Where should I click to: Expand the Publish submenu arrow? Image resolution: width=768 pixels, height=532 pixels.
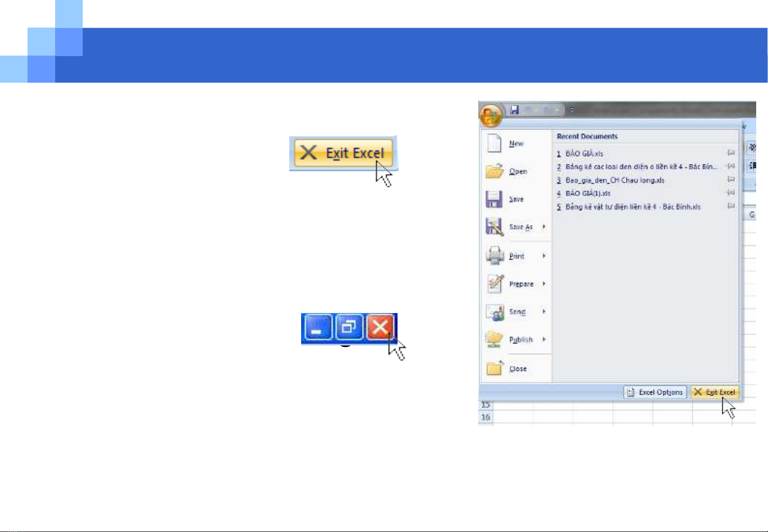pyautogui.click(x=544, y=340)
